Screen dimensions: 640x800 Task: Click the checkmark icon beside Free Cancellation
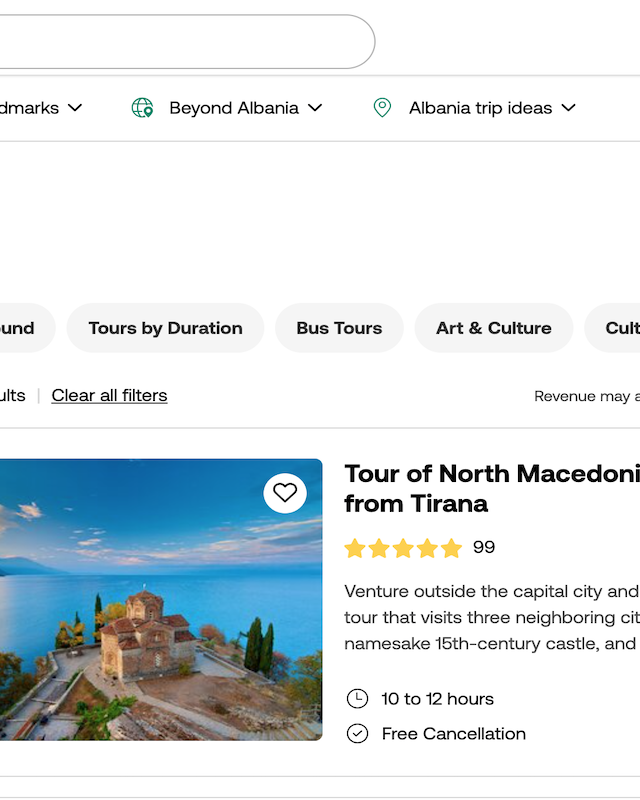(x=357, y=734)
